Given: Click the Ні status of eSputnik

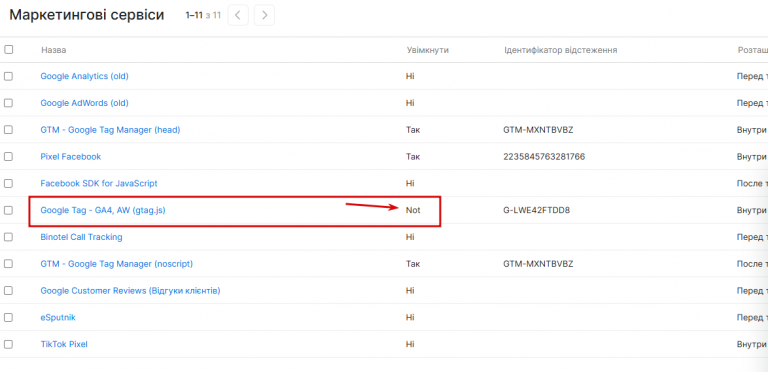Looking at the screenshot, I should (x=410, y=318).
